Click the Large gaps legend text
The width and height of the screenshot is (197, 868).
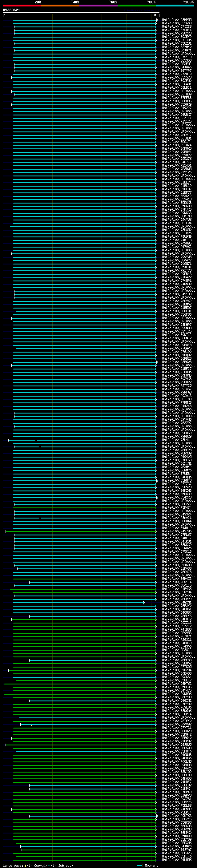pos(38,865)
